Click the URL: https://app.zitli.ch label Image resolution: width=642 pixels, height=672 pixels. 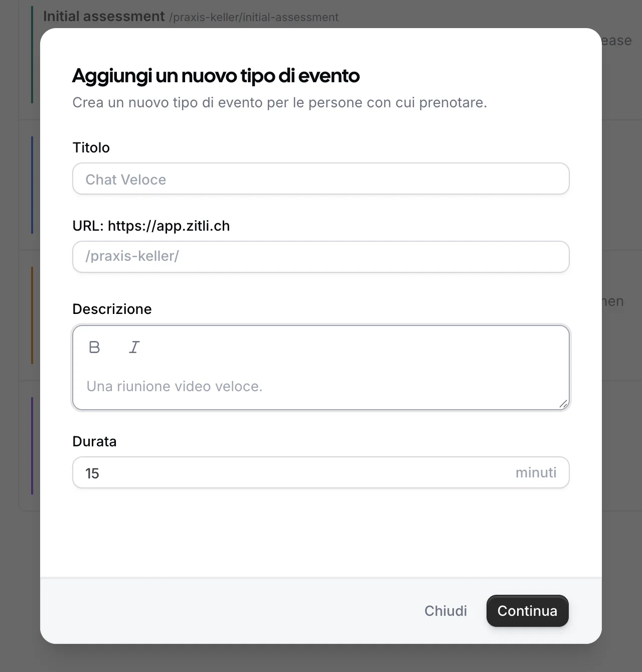(x=151, y=226)
